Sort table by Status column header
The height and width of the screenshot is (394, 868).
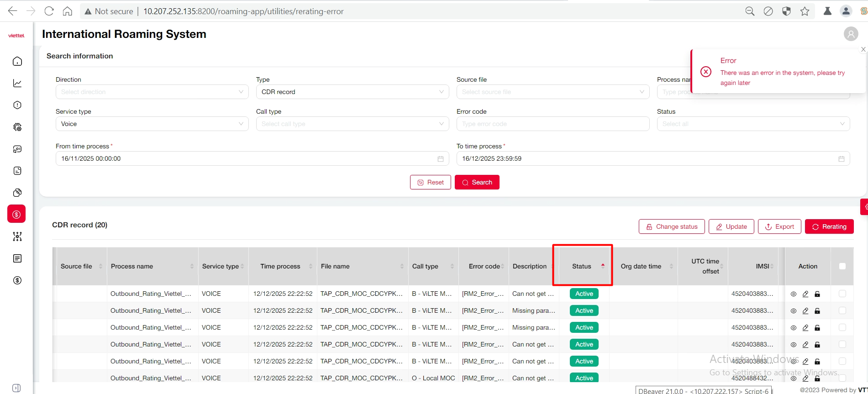(x=582, y=266)
